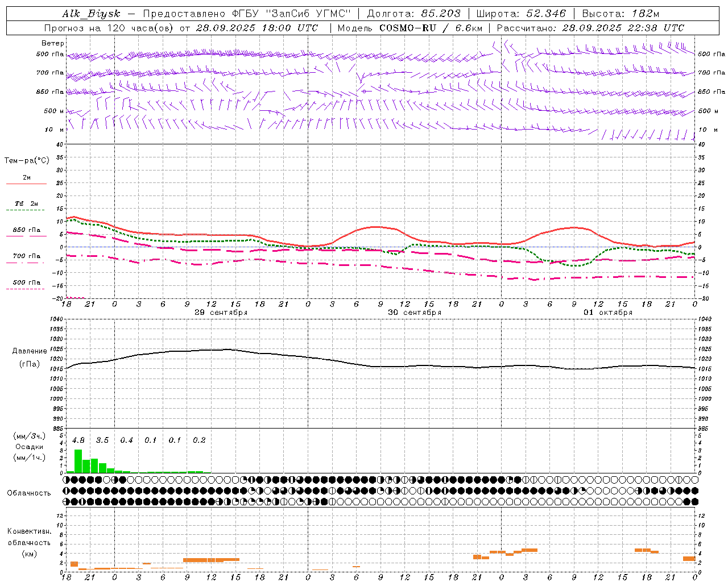Click the 0.4 precipitation total value
The image size is (728, 582).
coord(126,440)
